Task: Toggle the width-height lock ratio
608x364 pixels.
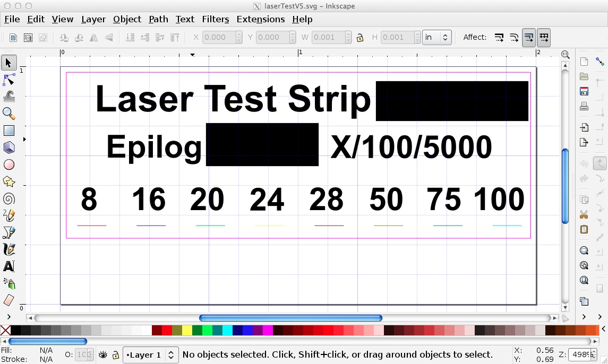Action: coord(360,37)
